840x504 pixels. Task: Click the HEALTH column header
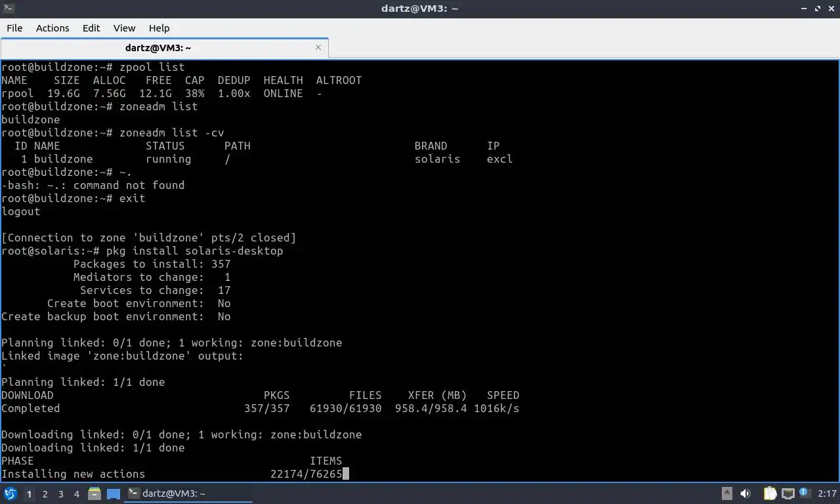283,80
